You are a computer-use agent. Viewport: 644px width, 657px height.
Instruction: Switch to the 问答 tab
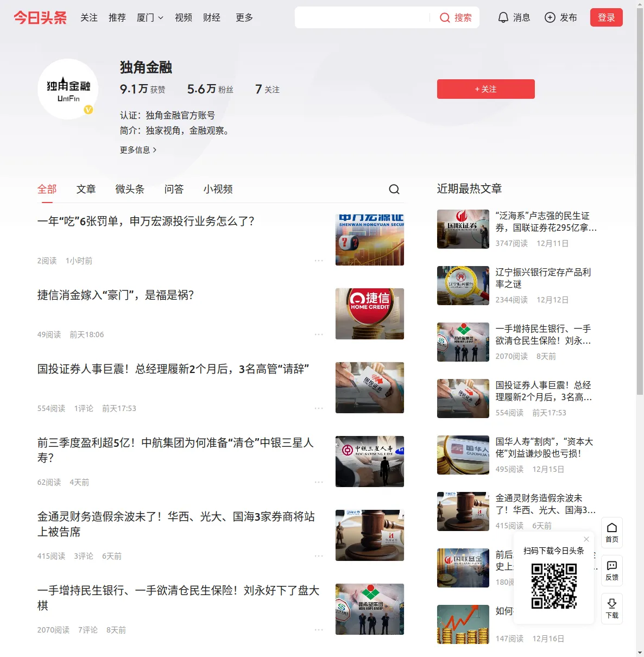tap(174, 189)
